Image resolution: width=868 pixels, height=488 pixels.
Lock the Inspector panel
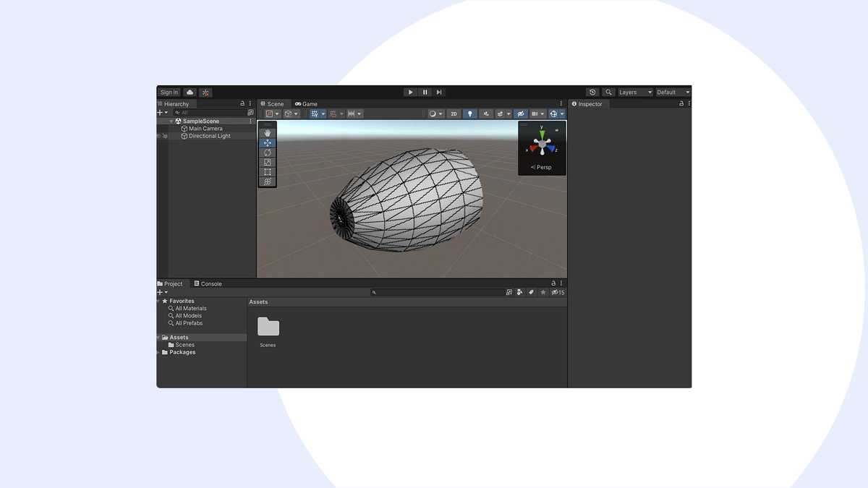681,103
